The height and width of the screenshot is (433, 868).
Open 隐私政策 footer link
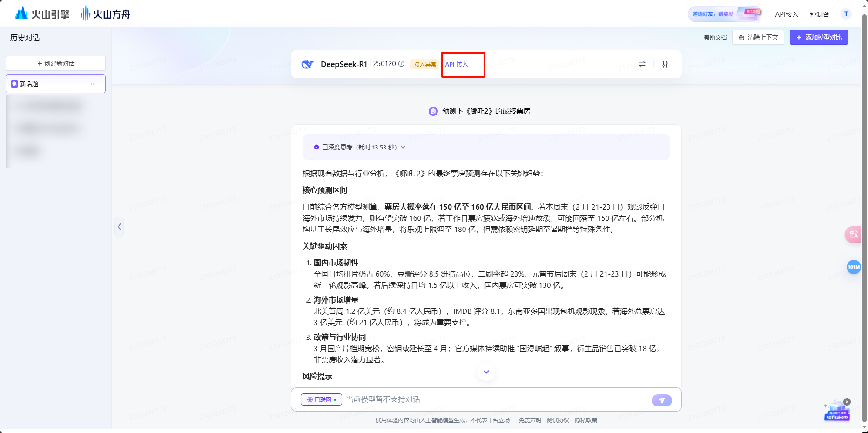pyautogui.click(x=585, y=420)
